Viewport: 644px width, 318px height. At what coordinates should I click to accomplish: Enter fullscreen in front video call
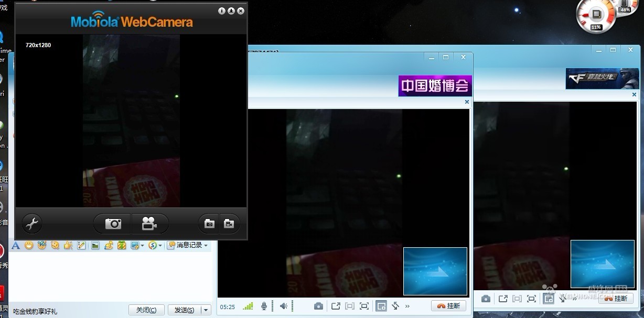tap(364, 306)
